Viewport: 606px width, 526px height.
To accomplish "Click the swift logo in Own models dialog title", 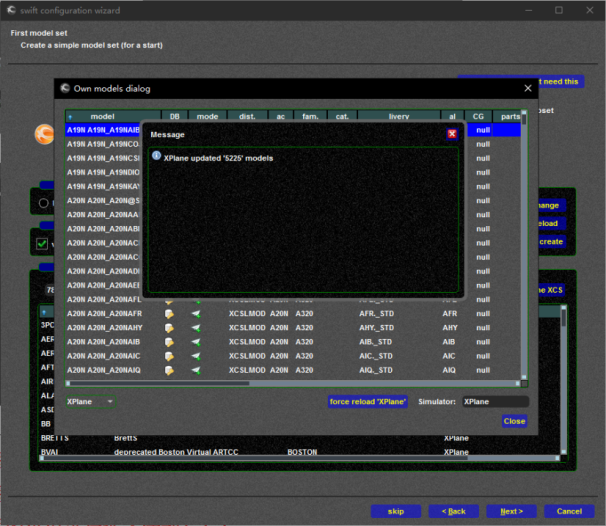I will pos(65,88).
